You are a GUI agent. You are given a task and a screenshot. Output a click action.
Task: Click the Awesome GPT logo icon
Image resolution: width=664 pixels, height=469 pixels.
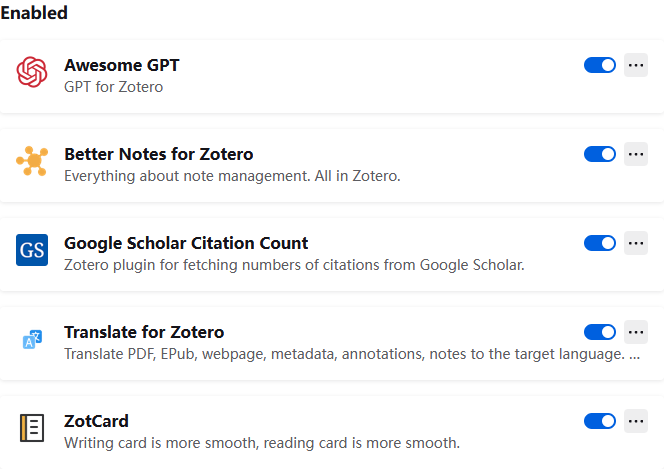tap(32, 72)
